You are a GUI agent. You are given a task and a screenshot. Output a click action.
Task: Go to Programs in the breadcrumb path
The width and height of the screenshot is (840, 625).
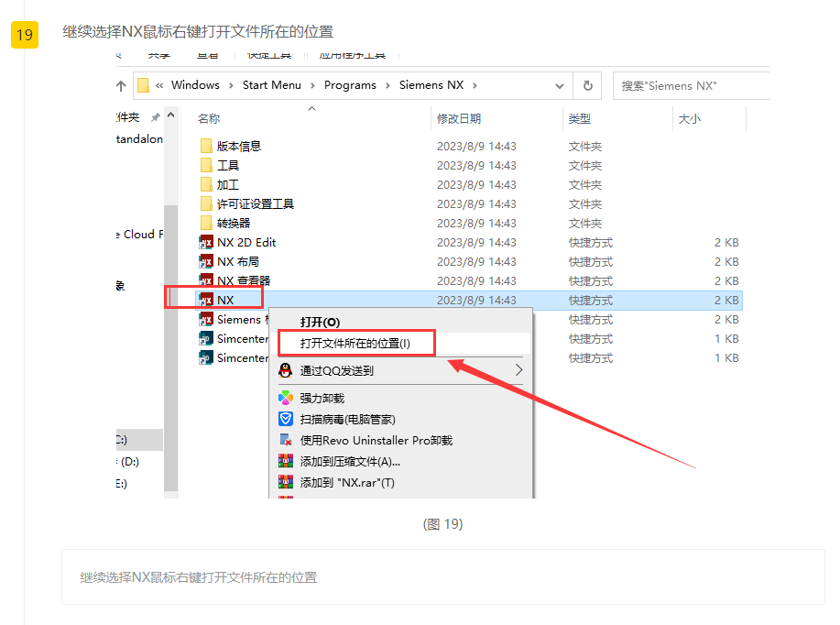pyautogui.click(x=350, y=85)
